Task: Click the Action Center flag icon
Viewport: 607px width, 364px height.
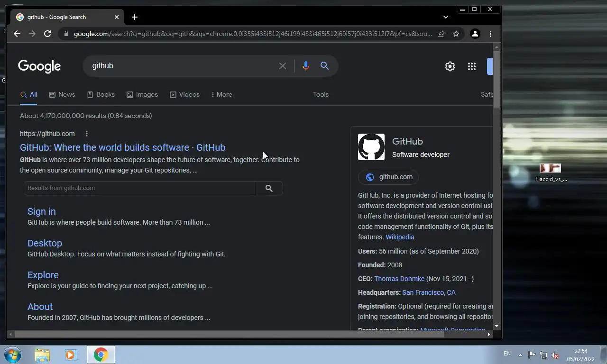Action: [x=532, y=355]
